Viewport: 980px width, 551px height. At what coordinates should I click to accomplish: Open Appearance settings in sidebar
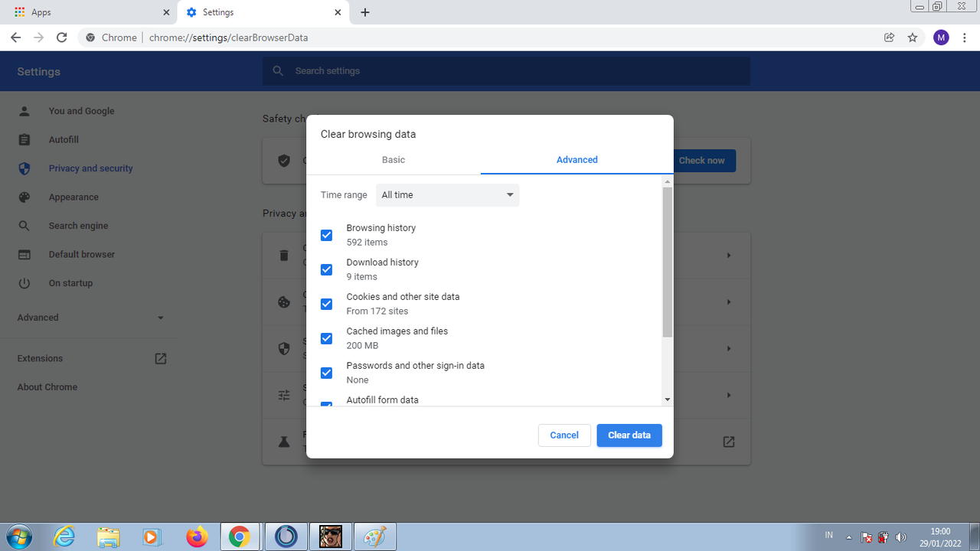(73, 197)
